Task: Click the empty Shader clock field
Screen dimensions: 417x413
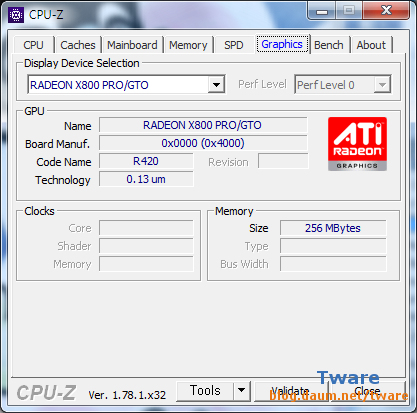Action: coord(146,246)
